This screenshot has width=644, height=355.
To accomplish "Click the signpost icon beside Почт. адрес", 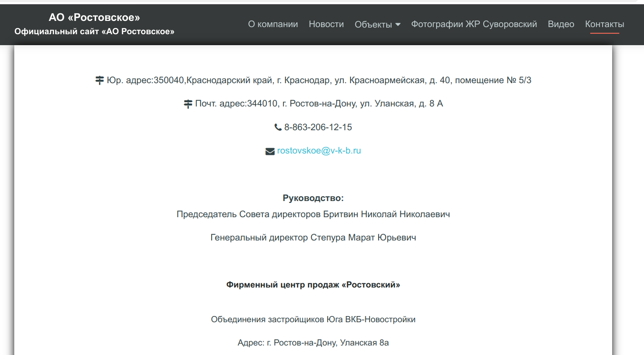I will (x=188, y=104).
